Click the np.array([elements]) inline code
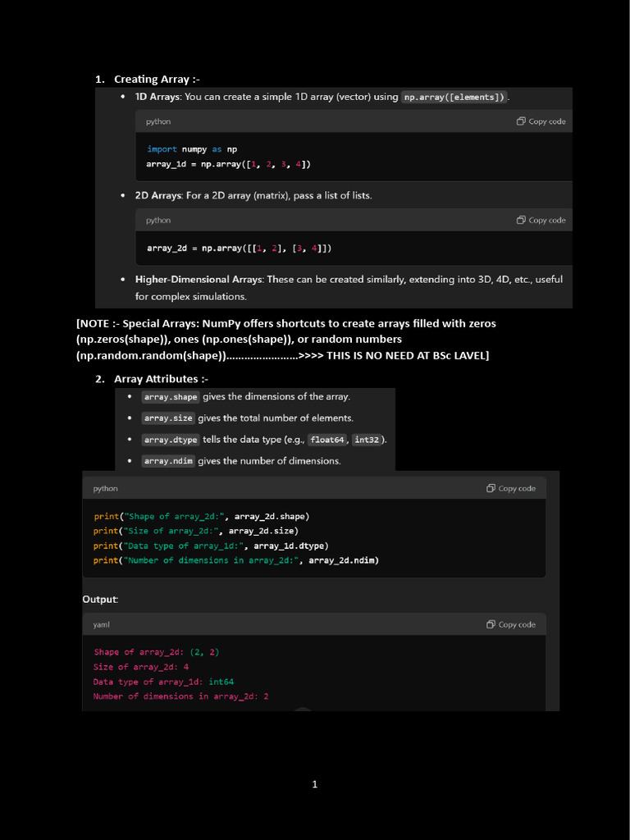Screen dimensions: 630x840 point(454,97)
